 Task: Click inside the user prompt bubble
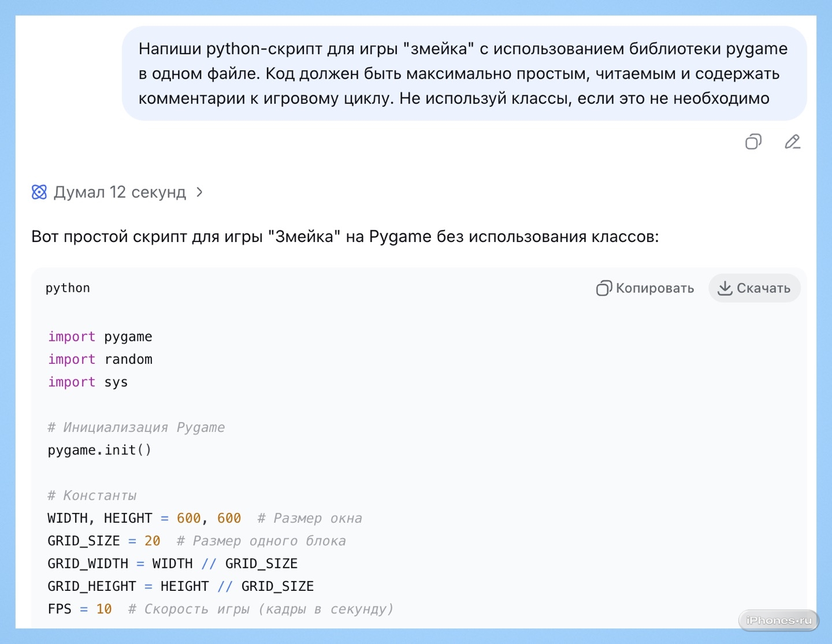click(462, 73)
